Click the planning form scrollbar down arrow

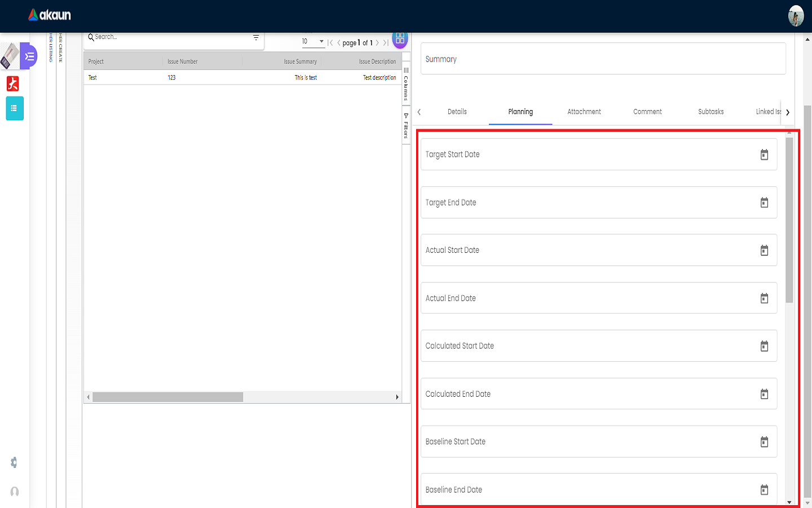coord(789,502)
